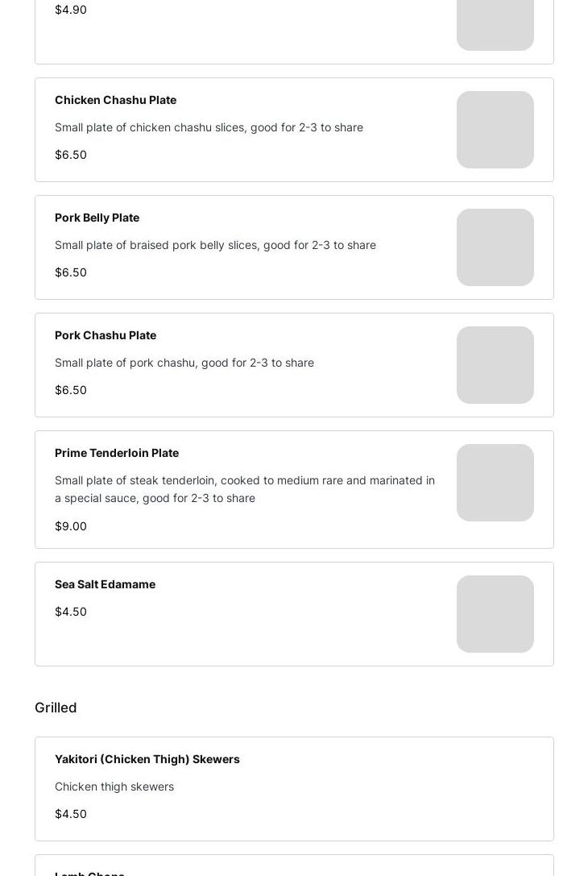This screenshot has width=588, height=876.
Task: Open the Chicken Chashu Plate image placeholder
Action: (x=495, y=130)
